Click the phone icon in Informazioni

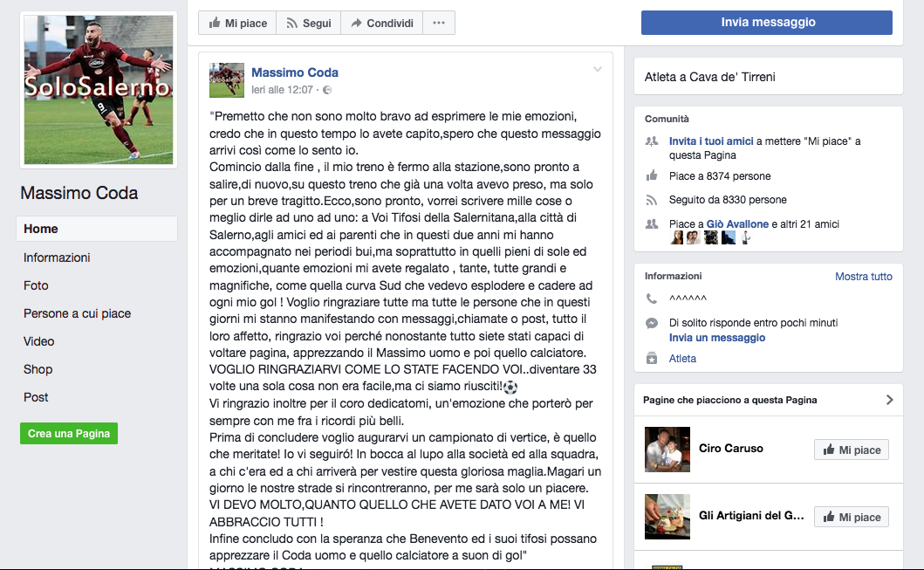pyautogui.click(x=651, y=299)
